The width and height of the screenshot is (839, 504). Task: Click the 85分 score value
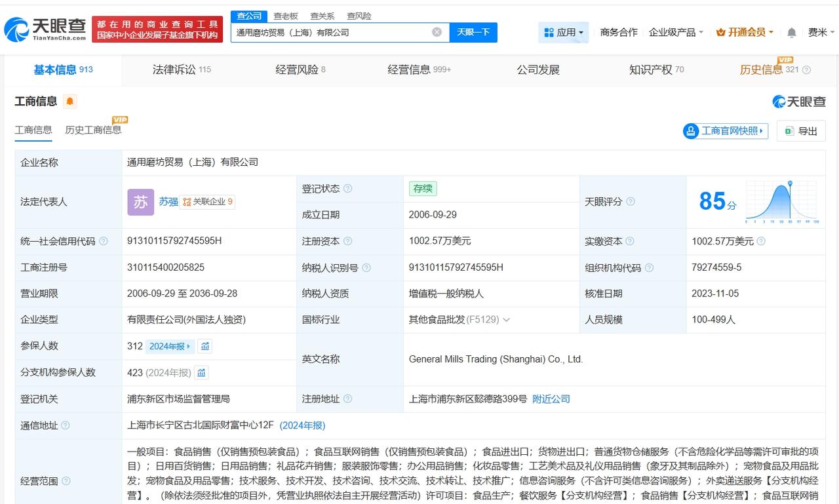pyautogui.click(x=718, y=201)
